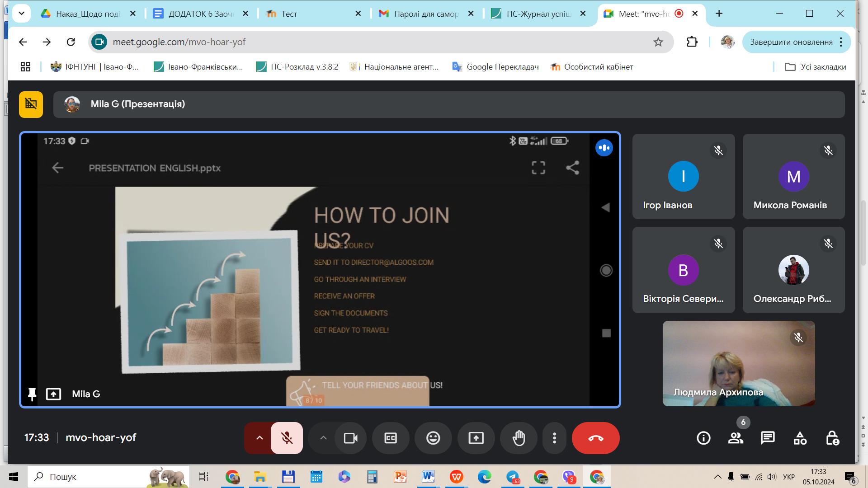Viewport: 868px width, 488px height.
Task: Expand video settings chevron
Action: click(x=323, y=438)
